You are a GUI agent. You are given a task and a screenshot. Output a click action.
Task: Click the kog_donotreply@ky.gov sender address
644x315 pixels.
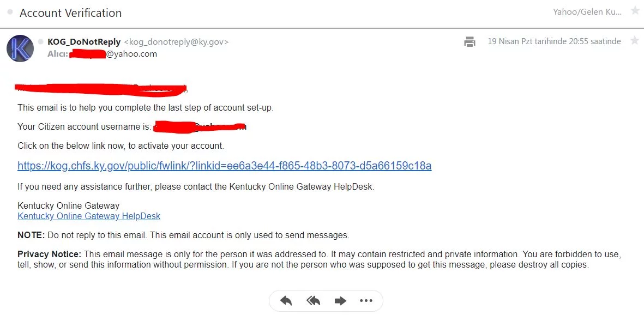177,42
